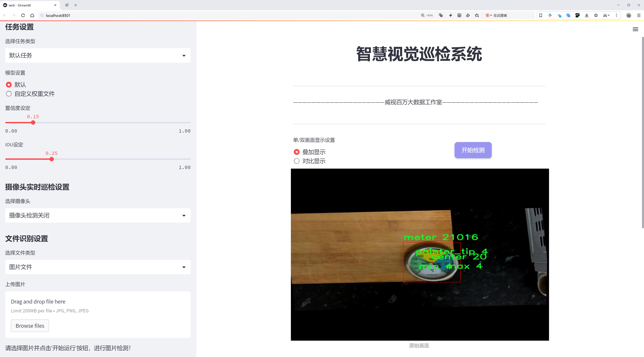The width and height of the screenshot is (644, 357).
Task: Expand the 图片文件 file type dropdown
Action: coord(98,267)
